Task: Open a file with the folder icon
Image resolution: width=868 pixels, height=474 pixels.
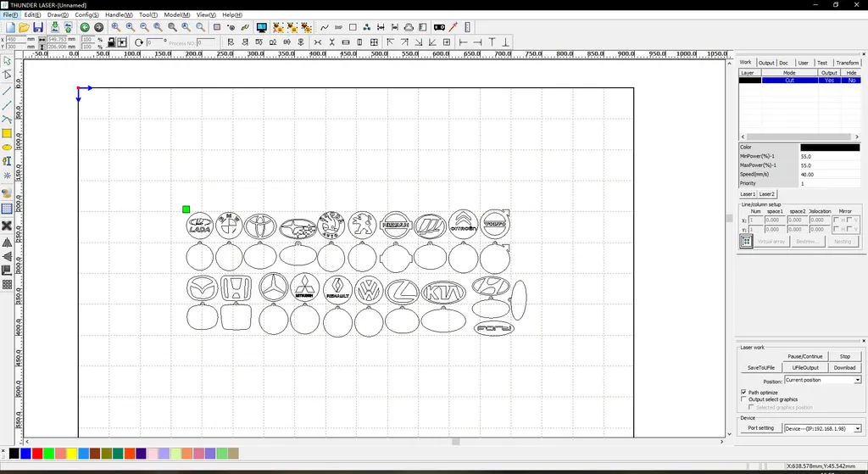Action: click(24, 27)
